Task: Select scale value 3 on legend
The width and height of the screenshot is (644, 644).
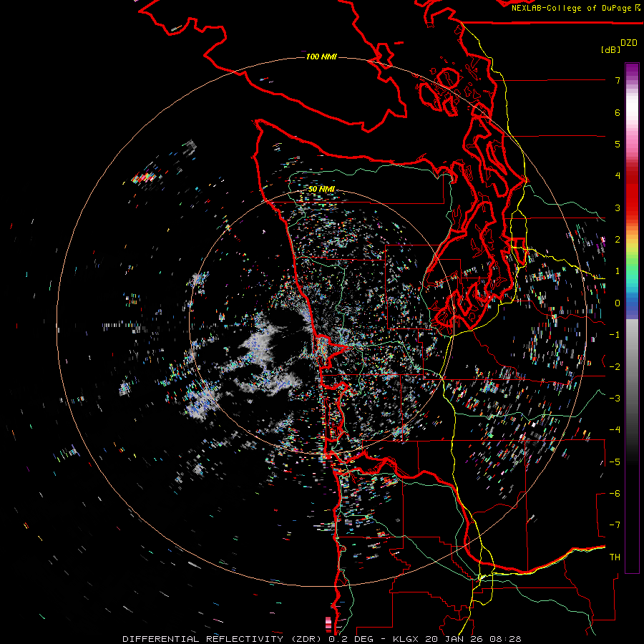Action: coord(618,208)
